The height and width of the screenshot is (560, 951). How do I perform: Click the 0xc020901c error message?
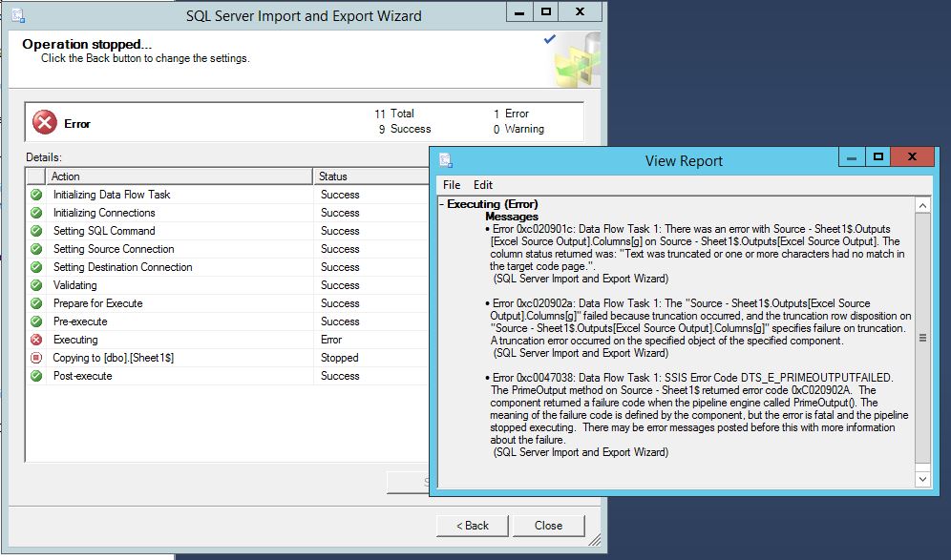coord(696,254)
